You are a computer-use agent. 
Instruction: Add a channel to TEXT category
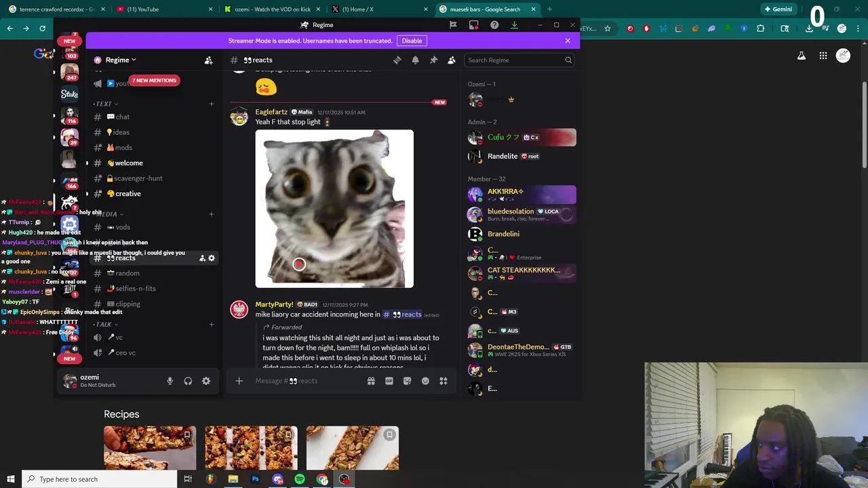[x=212, y=104]
